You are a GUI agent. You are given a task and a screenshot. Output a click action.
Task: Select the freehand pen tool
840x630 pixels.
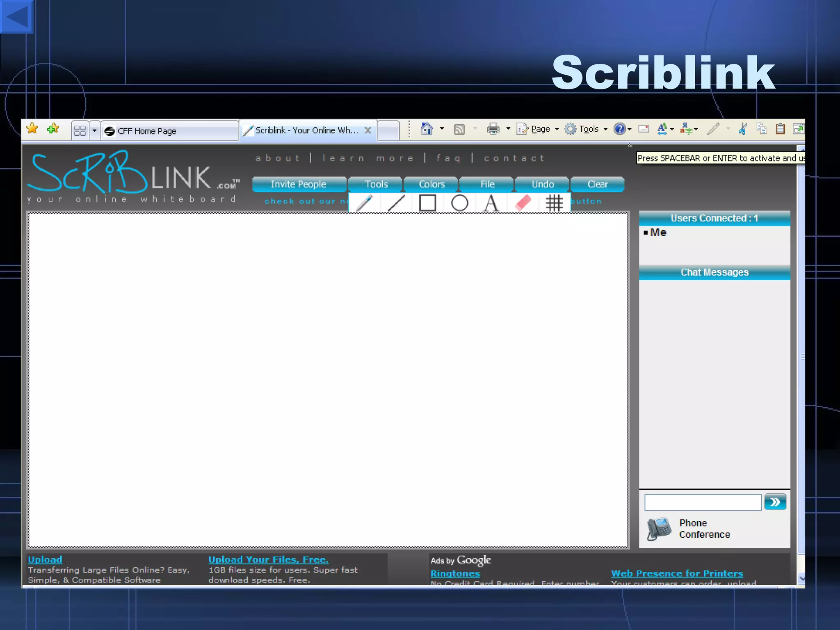point(364,203)
